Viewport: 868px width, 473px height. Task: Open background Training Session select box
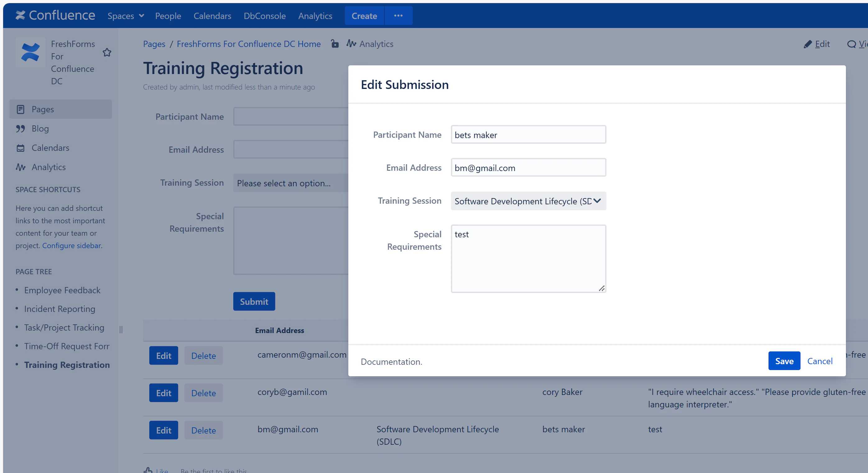(290, 183)
